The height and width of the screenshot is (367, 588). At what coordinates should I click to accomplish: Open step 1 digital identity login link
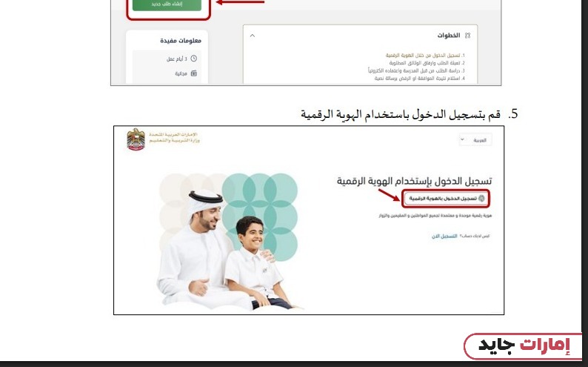(x=425, y=55)
